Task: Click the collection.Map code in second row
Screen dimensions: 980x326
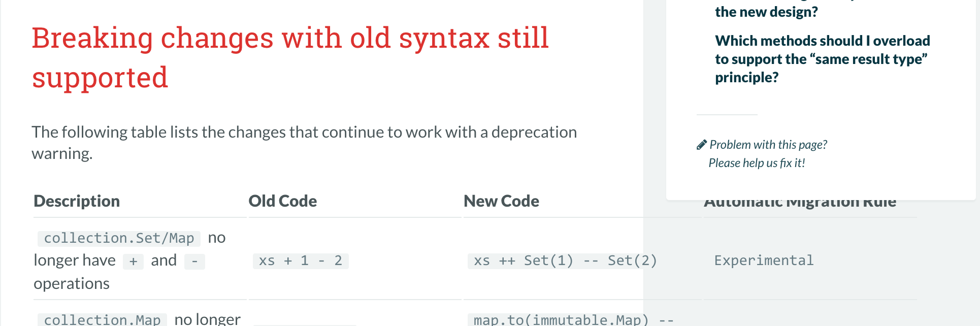Action: pos(102,320)
